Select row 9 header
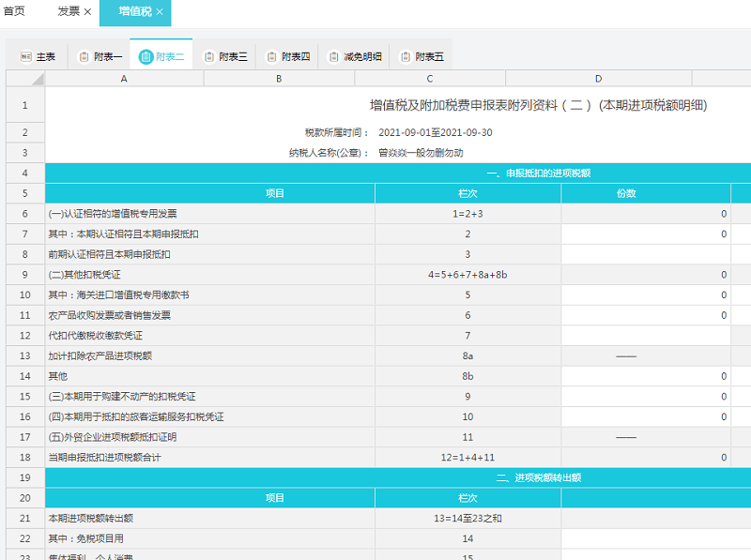 pos(25,275)
